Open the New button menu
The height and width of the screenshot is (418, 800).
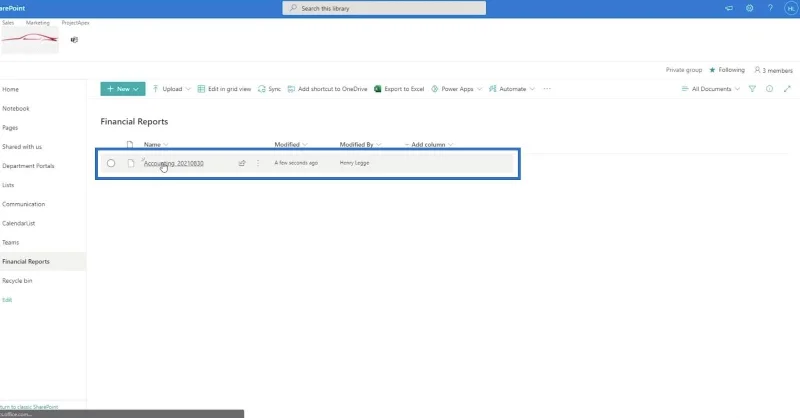(x=123, y=89)
